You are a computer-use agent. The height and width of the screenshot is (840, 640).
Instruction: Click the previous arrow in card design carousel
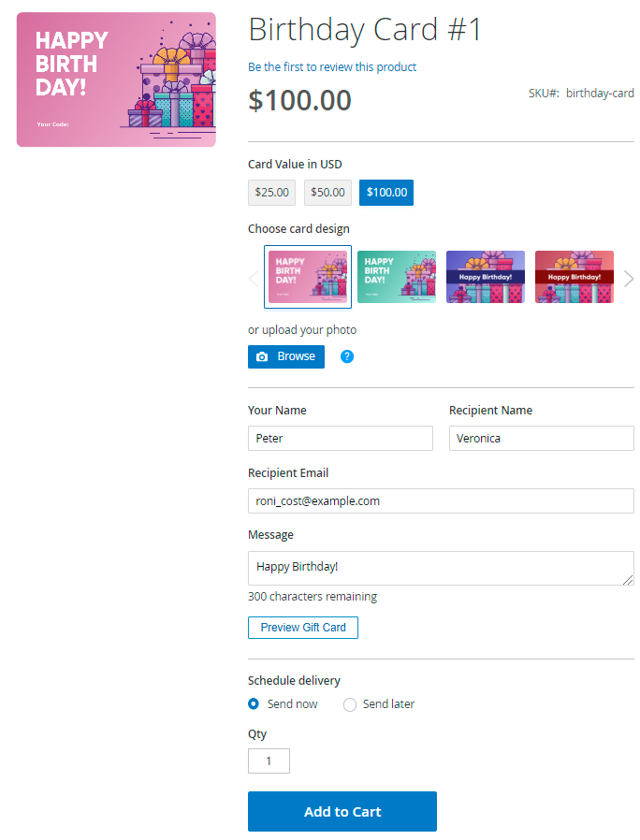(255, 279)
